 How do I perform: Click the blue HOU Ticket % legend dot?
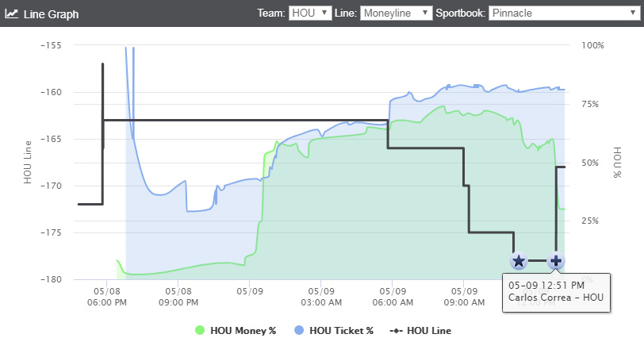coord(299,330)
